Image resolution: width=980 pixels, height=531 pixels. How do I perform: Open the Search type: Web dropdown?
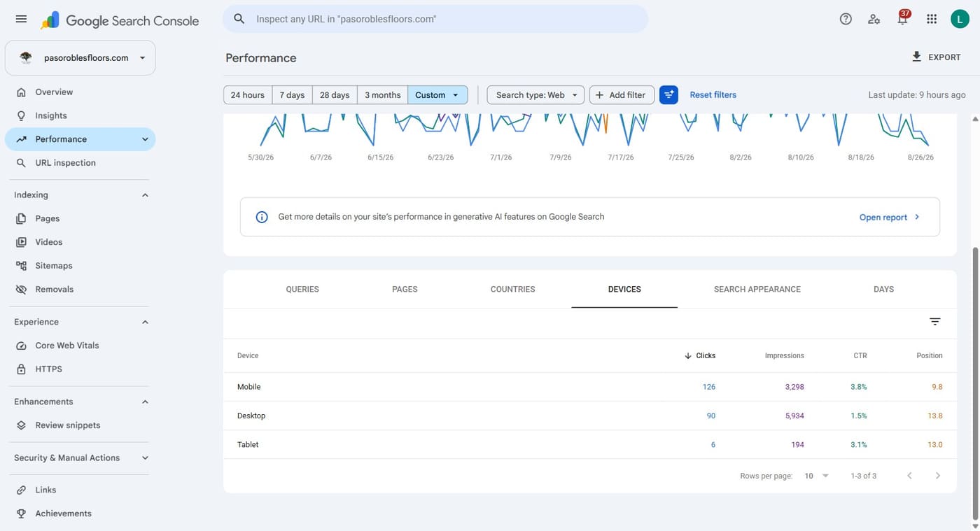535,95
